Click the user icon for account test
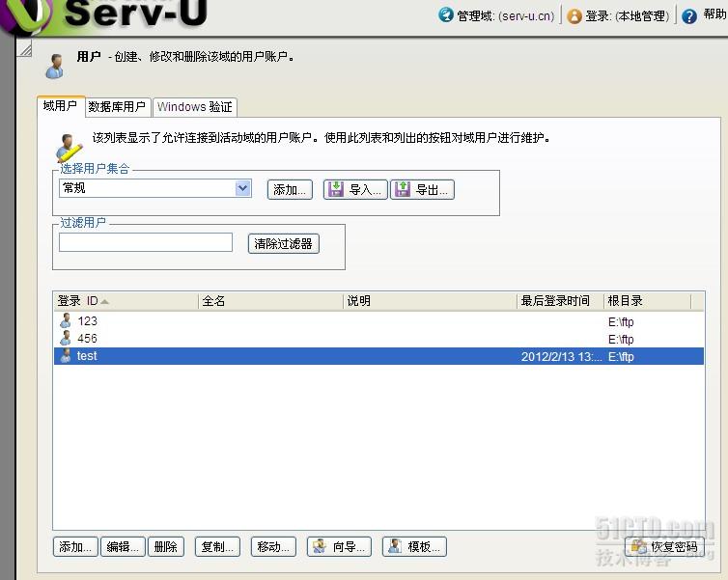The height and width of the screenshot is (580, 728). (x=66, y=356)
